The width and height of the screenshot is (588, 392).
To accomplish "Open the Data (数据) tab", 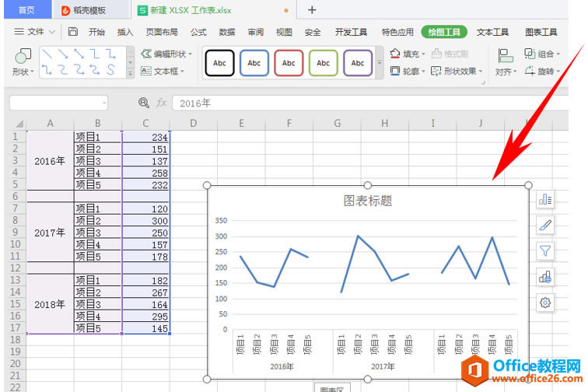I will [x=227, y=32].
